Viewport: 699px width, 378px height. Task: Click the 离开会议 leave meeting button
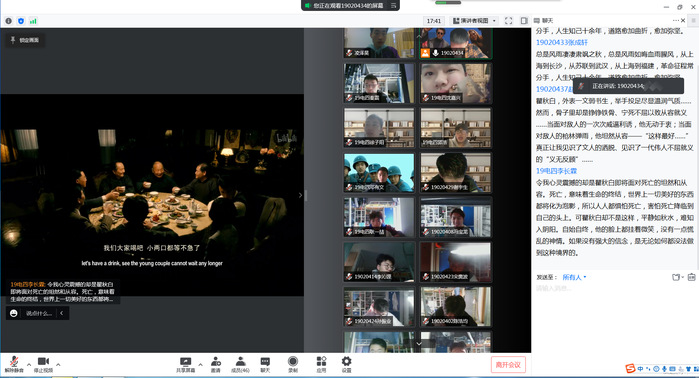508,365
